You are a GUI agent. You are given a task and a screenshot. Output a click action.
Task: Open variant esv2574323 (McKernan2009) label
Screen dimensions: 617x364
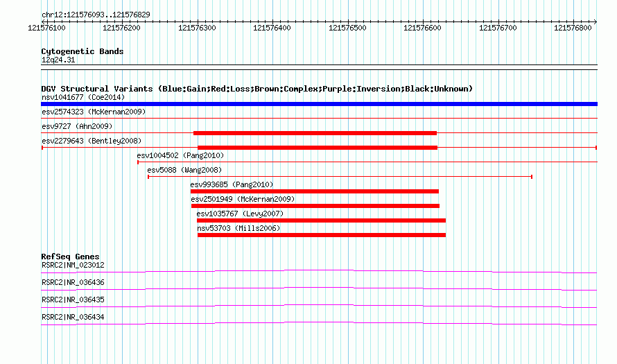coord(94,112)
